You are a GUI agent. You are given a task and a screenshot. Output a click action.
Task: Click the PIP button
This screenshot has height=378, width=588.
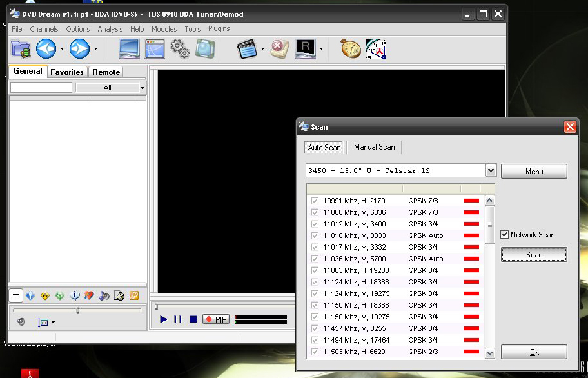216,319
